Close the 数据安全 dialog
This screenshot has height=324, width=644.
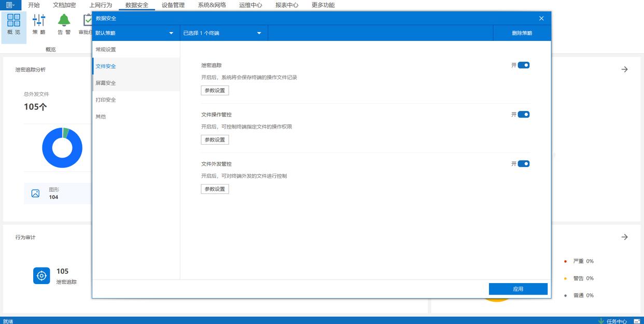pos(541,18)
